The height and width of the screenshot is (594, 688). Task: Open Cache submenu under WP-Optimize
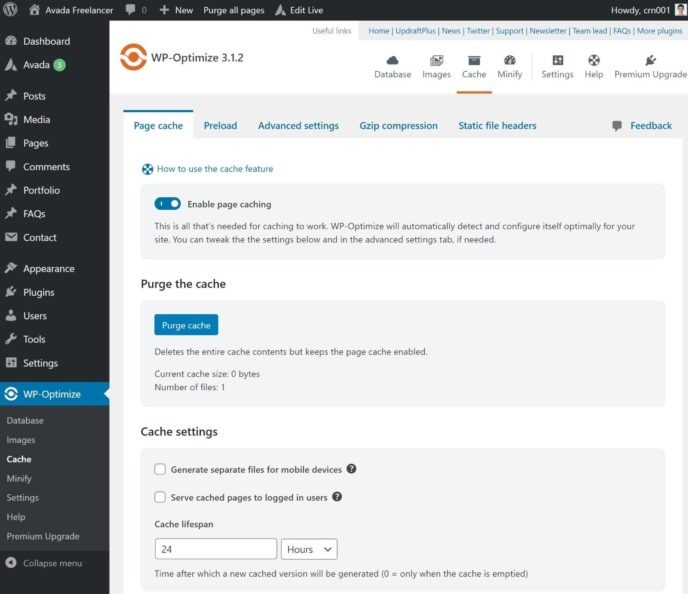pyautogui.click(x=19, y=459)
